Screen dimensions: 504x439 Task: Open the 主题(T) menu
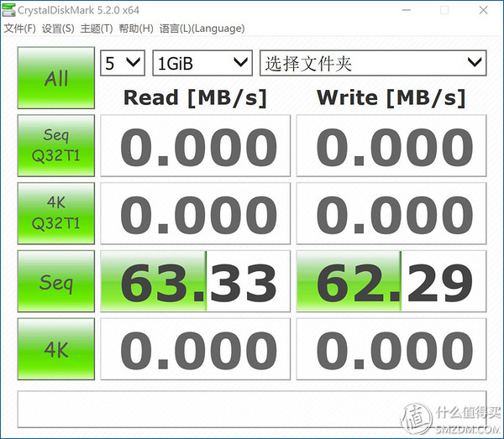pos(97,29)
